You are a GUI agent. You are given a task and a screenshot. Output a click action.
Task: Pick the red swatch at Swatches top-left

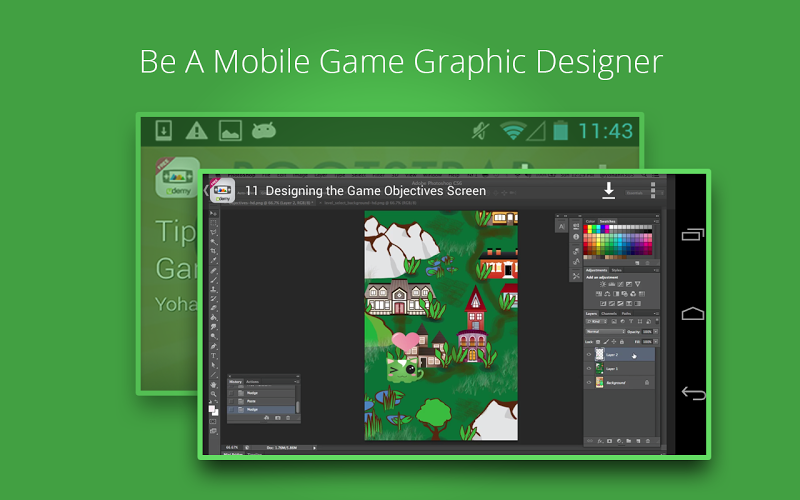(586, 227)
